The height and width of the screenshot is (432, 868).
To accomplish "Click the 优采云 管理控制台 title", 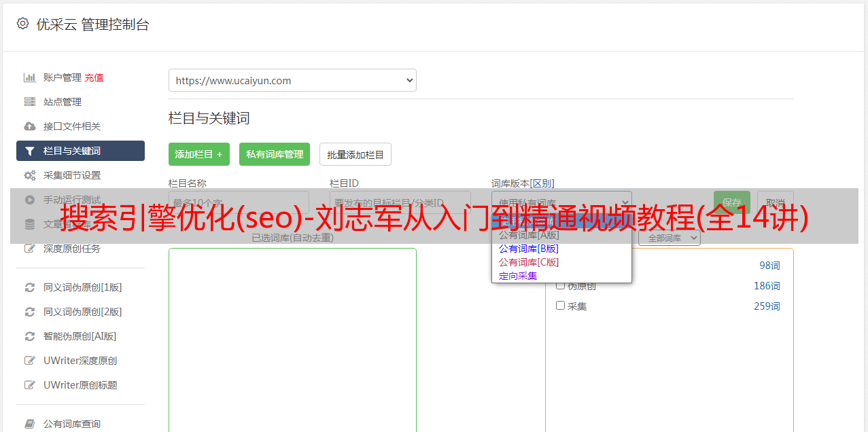I will (x=92, y=24).
